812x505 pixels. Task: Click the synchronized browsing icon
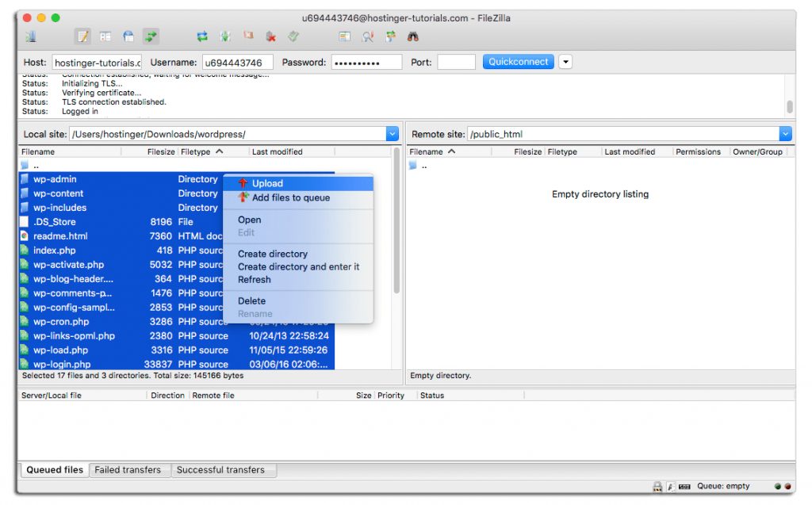390,36
